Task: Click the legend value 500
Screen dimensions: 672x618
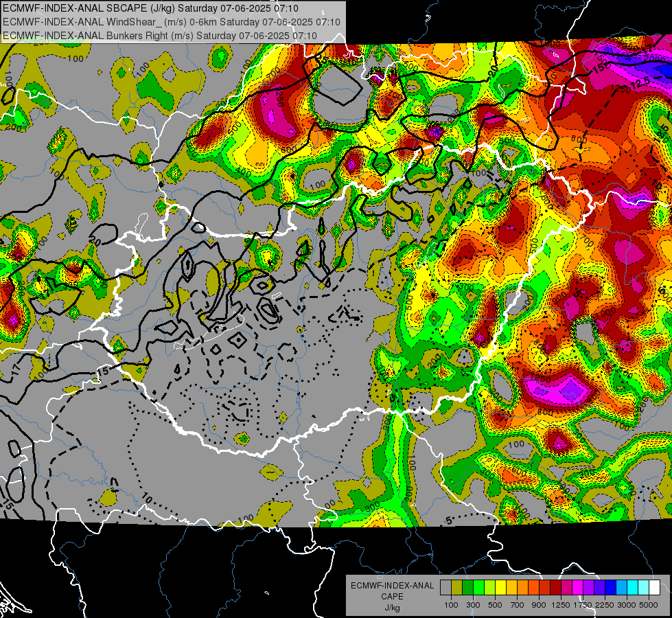Action: 496,605
